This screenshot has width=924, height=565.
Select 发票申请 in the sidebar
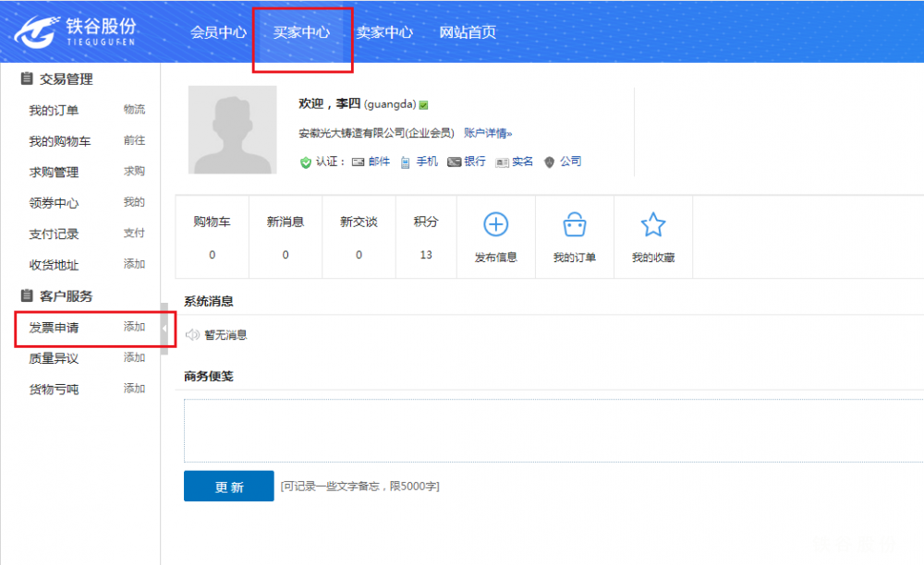(x=54, y=328)
